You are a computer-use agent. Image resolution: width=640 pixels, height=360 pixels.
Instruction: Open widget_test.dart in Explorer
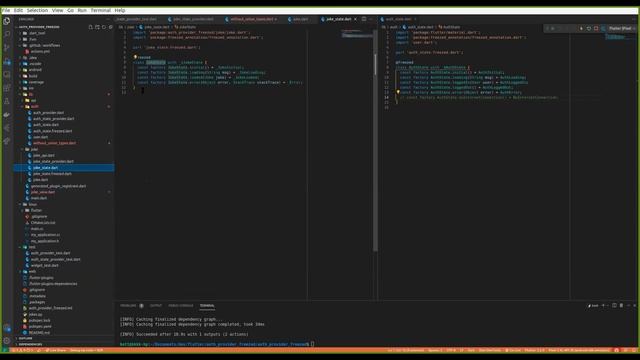(44, 265)
